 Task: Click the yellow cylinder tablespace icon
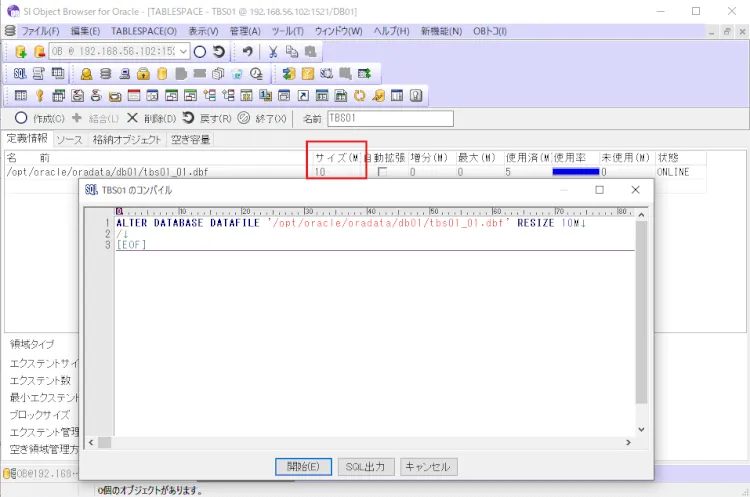pyautogui.click(x=162, y=74)
